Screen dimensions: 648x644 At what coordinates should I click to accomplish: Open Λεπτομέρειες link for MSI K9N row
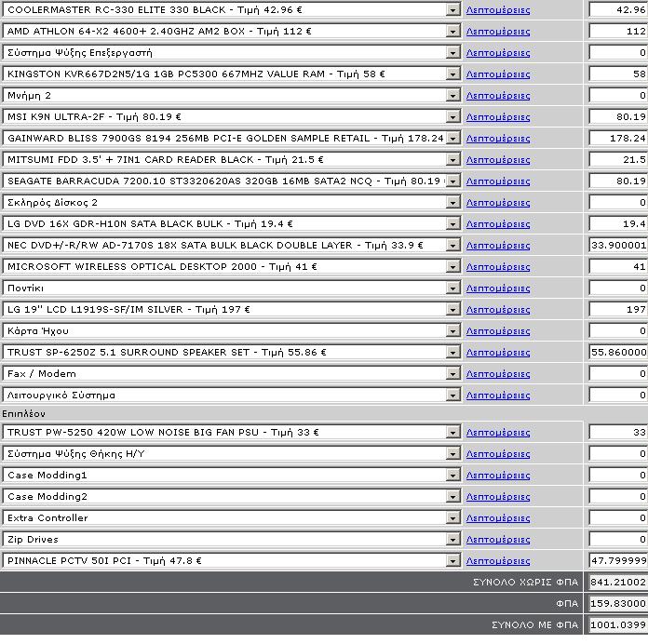[x=498, y=117]
